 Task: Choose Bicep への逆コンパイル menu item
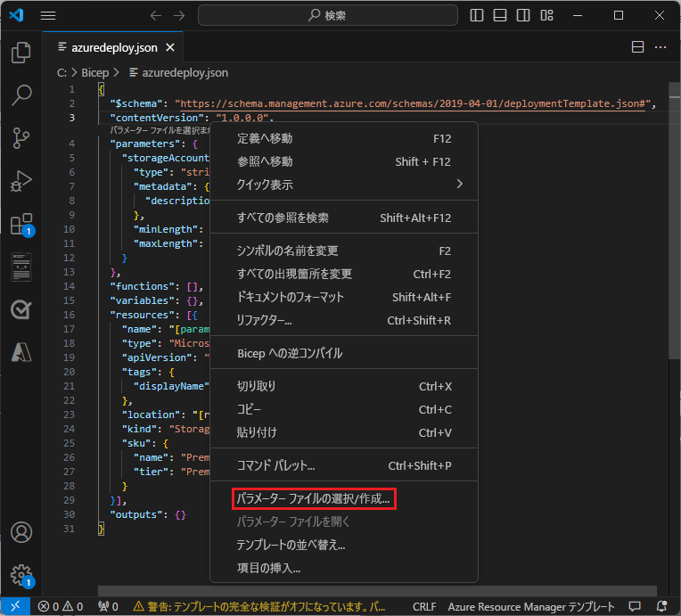click(343, 353)
